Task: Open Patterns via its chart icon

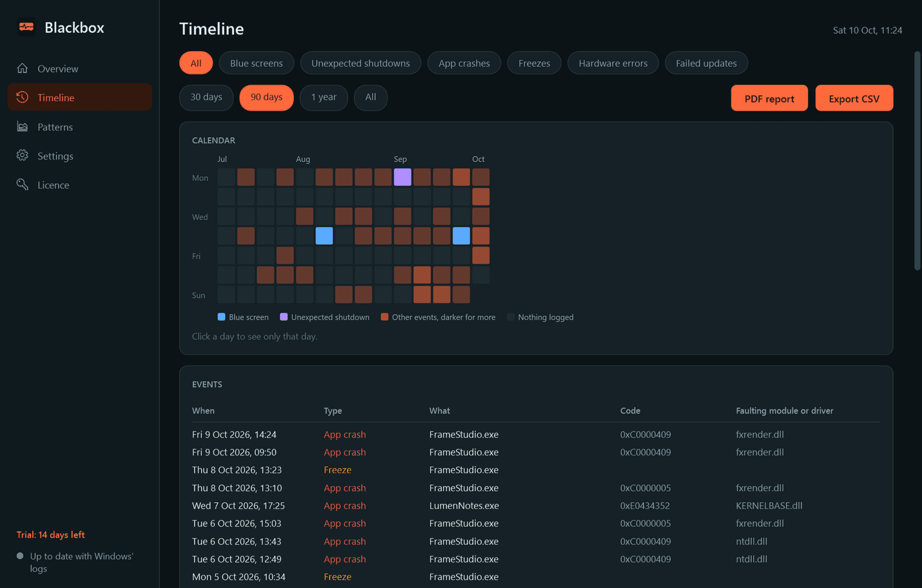Action: (x=22, y=127)
